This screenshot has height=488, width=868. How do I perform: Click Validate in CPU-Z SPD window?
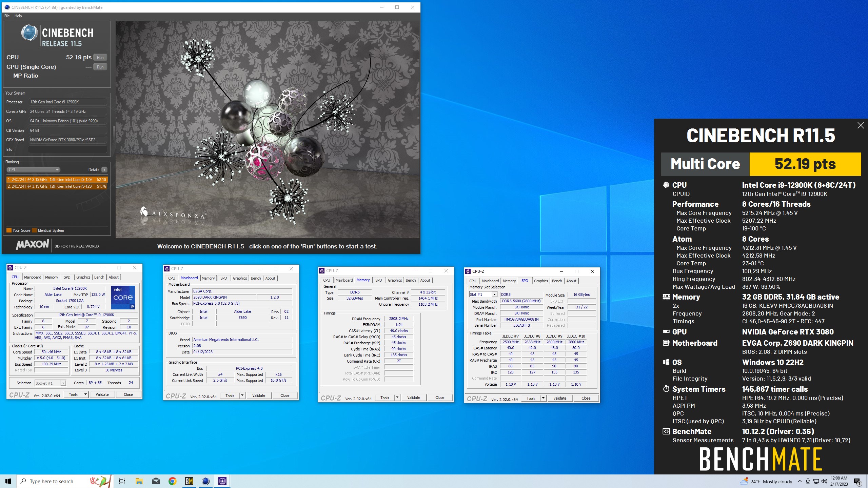(x=560, y=399)
